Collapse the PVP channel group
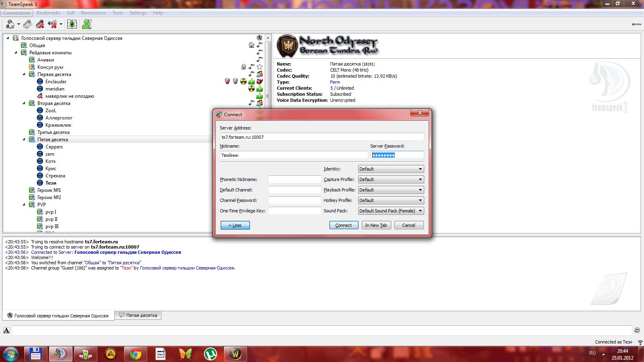 pyautogui.click(x=24, y=204)
